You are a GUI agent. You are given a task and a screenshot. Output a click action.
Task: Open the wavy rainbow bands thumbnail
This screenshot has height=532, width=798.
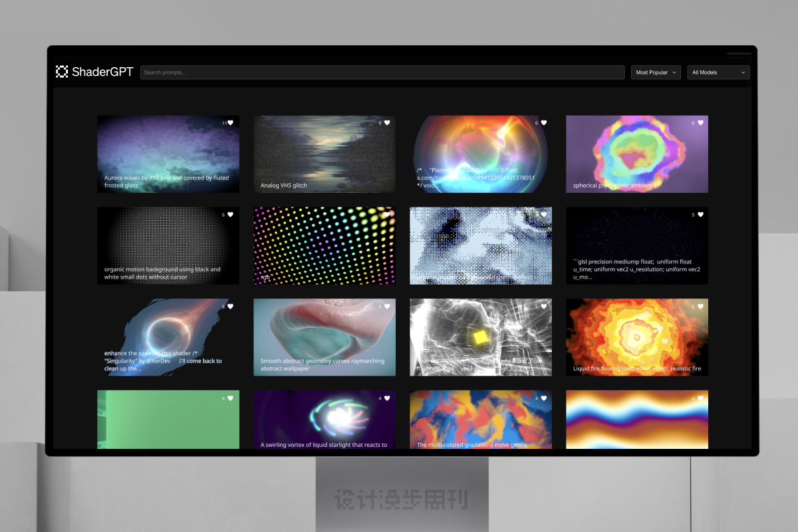[x=637, y=420]
